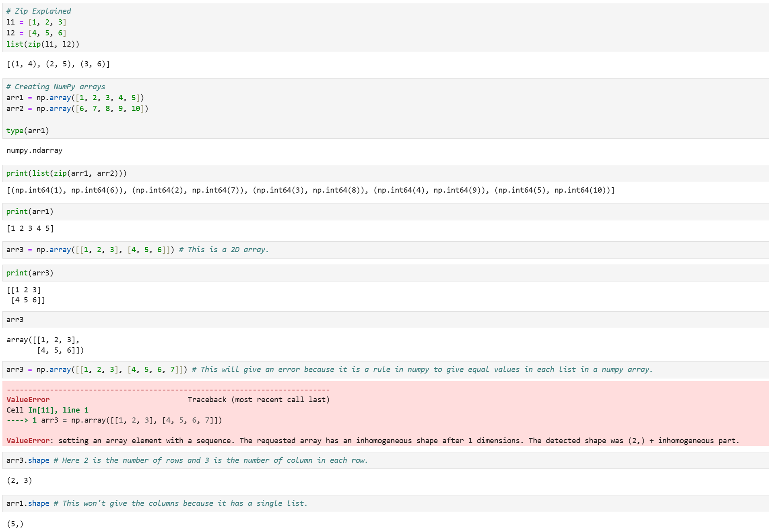Click the list(zip(l1, l2)) line
Screen dimensions: 769x532
tap(43, 44)
